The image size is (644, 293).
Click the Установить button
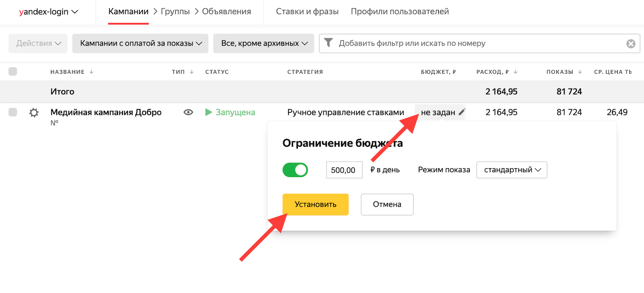coord(315,204)
